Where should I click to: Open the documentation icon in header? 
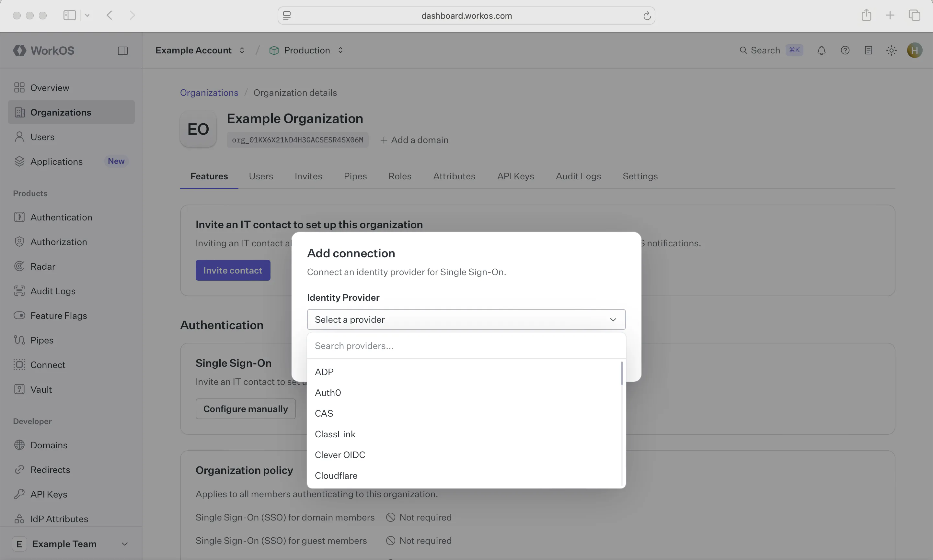[868, 50]
